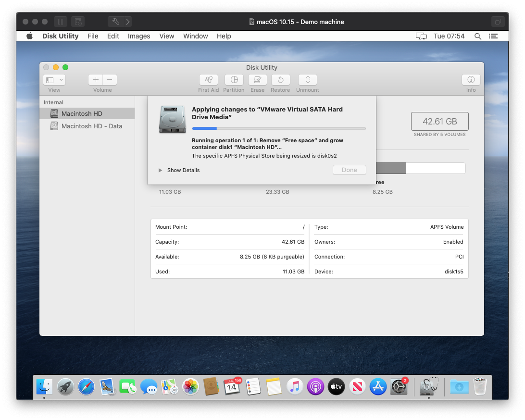Click the Done button in the dialog
The width and height of the screenshot is (525, 420).
[349, 170]
